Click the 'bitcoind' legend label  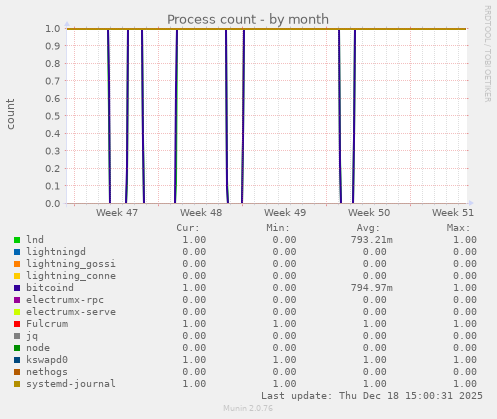tap(50, 288)
